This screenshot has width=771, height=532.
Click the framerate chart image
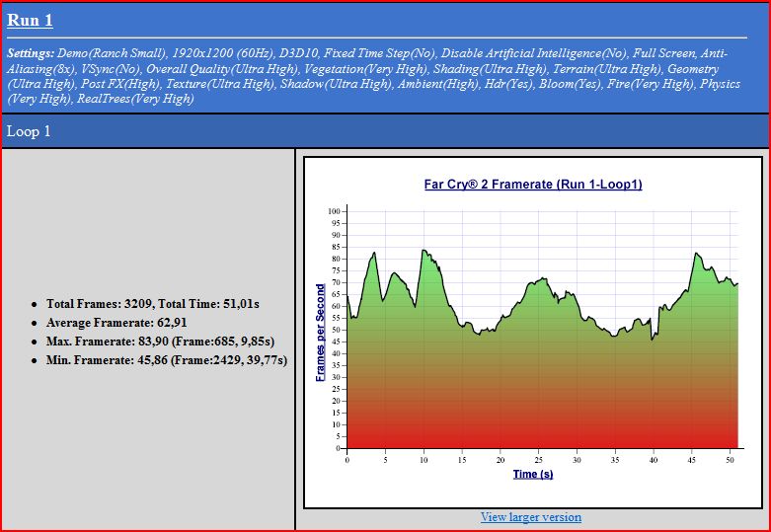tap(533, 333)
